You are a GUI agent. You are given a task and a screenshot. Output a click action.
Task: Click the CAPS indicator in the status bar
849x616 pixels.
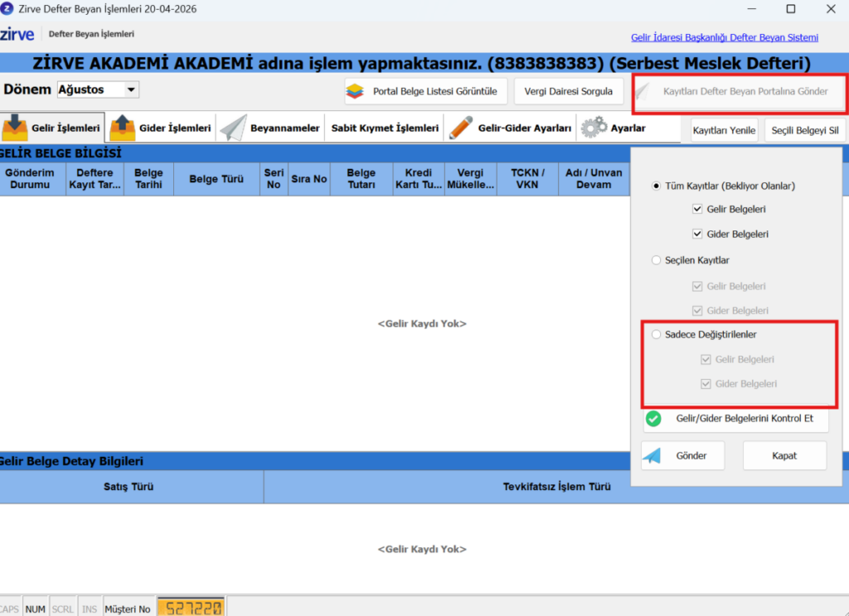tap(9, 609)
